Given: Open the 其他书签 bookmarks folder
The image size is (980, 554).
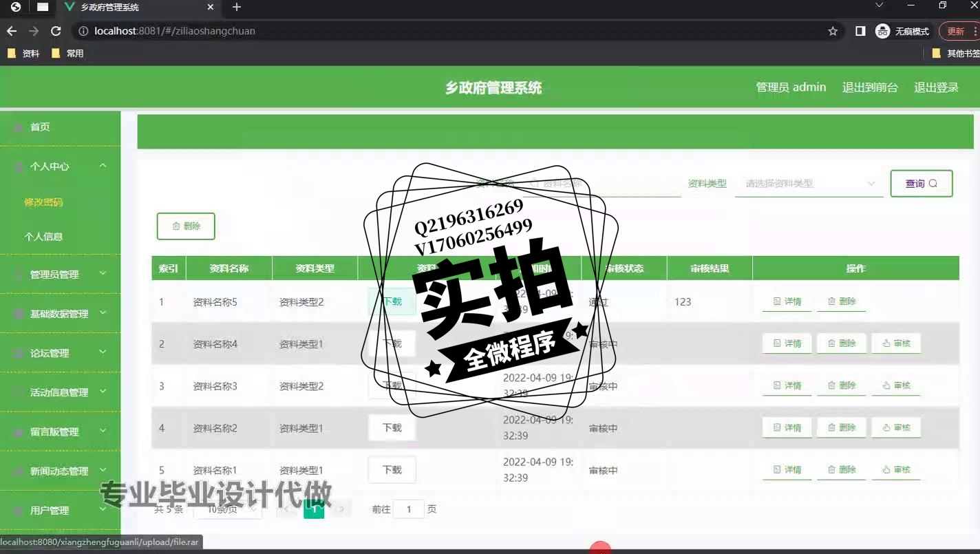Looking at the screenshot, I should 957,53.
